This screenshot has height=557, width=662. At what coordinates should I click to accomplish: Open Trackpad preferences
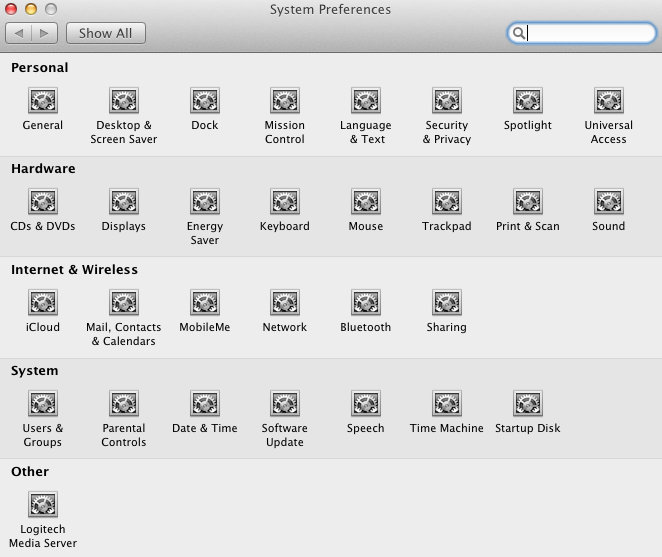446,202
